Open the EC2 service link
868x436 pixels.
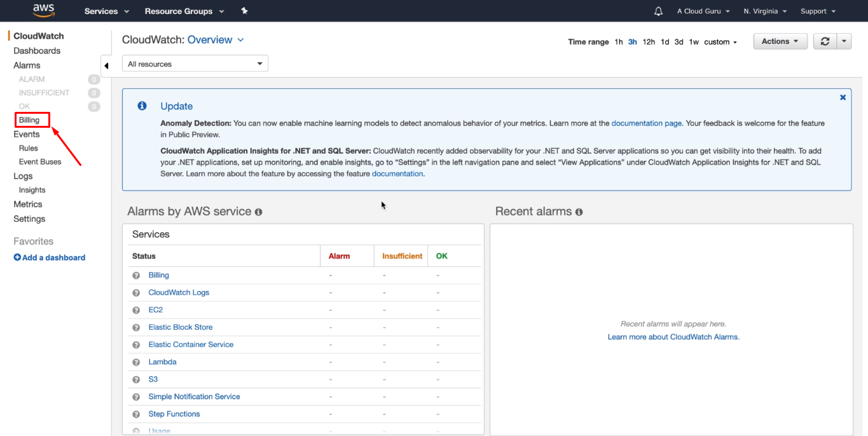[x=156, y=310]
